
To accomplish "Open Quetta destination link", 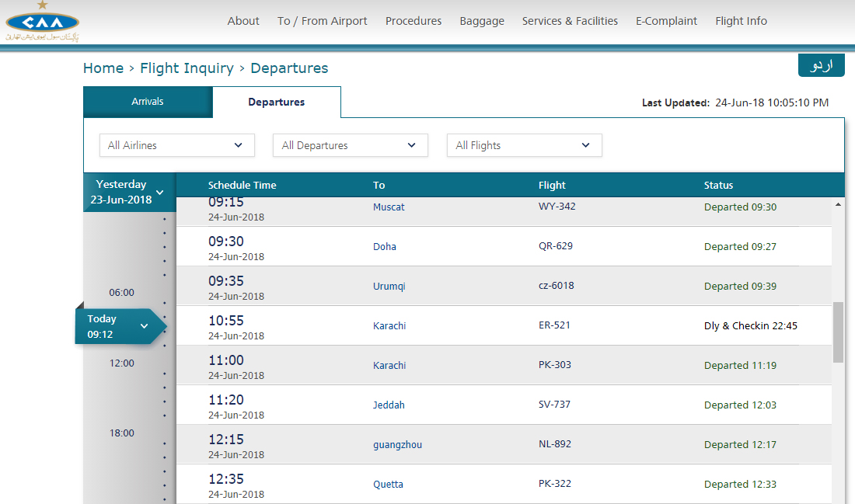I will point(388,485).
